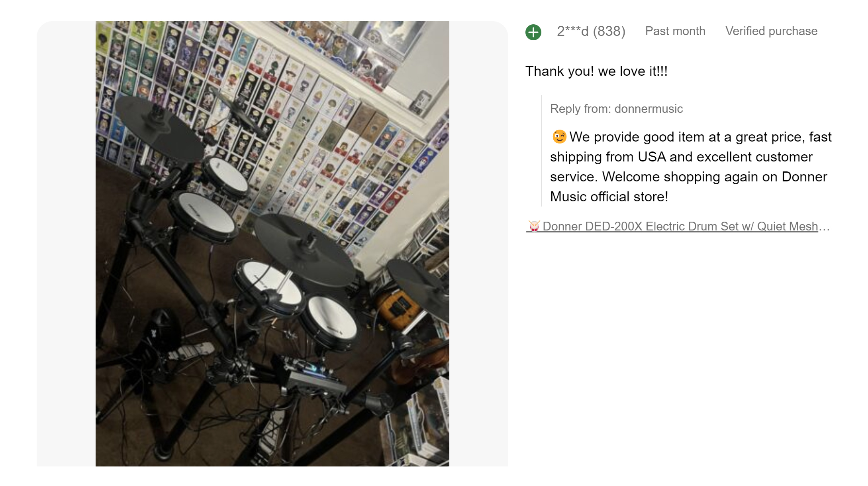The height and width of the screenshot is (486, 868).
Task: Click the winking emoji in seller reply
Action: tap(559, 137)
